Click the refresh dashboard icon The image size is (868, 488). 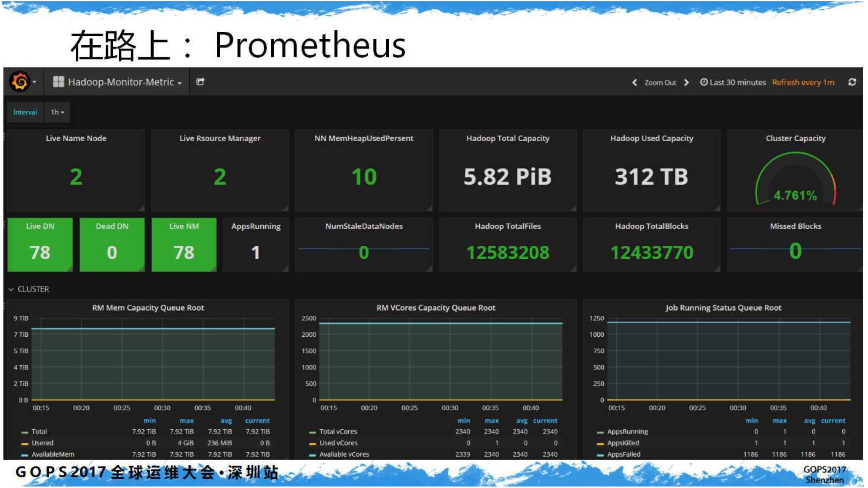coord(852,82)
